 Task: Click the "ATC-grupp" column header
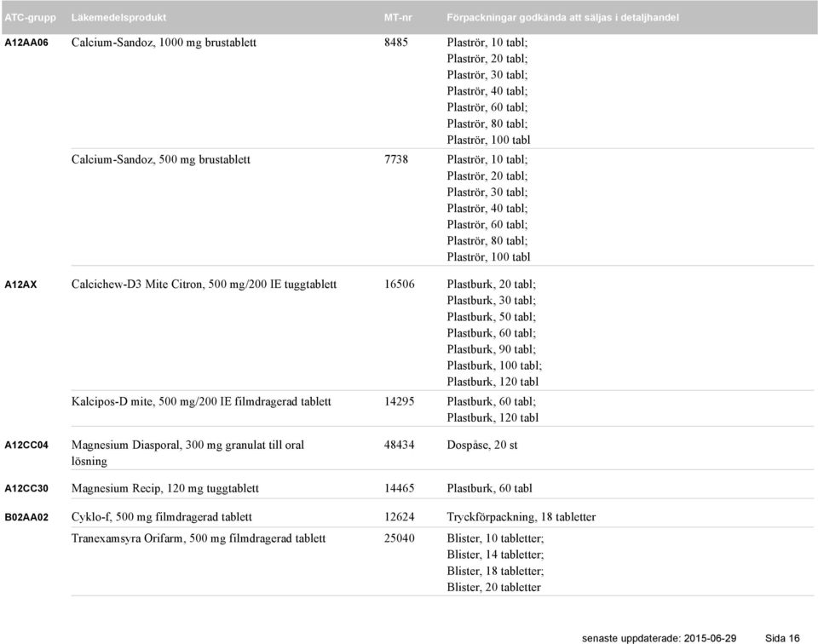click(31, 18)
